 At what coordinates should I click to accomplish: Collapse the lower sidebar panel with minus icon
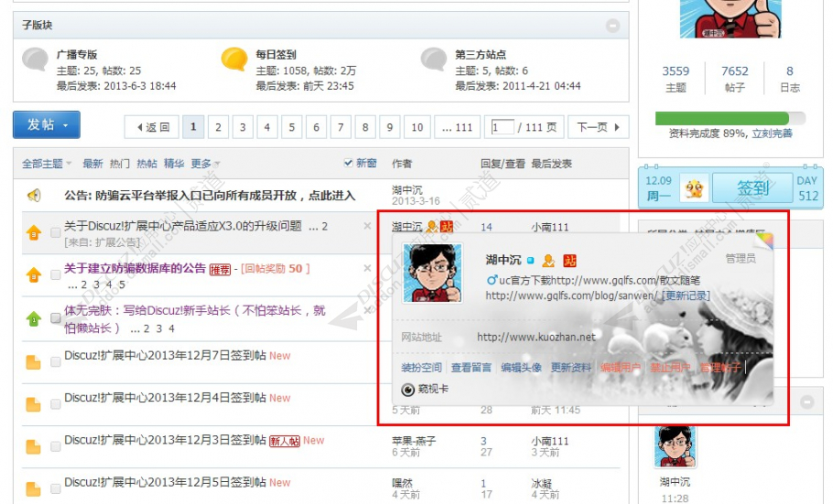tap(807, 402)
